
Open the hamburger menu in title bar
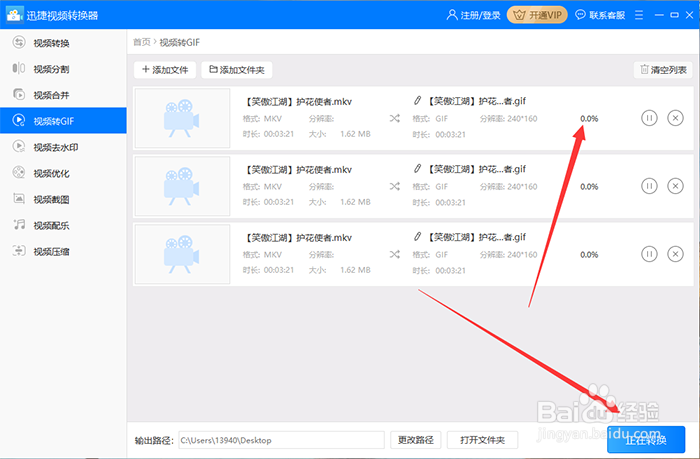639,15
